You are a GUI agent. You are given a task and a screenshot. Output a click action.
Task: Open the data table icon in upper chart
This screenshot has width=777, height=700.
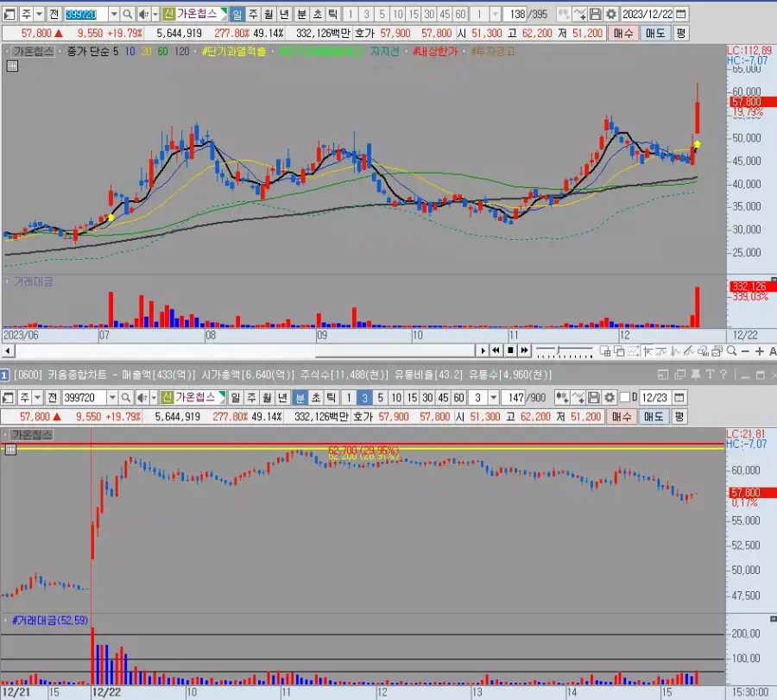[x=12, y=66]
